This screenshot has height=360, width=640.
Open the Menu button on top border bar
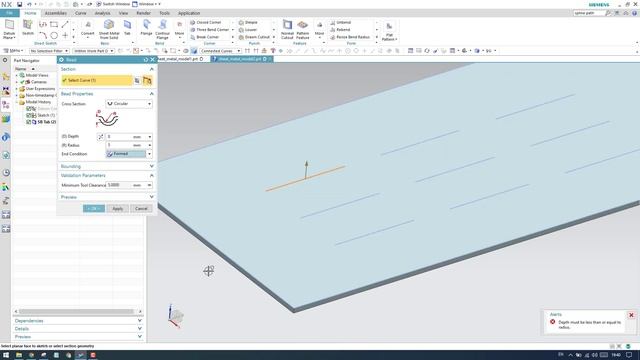tap(13, 51)
